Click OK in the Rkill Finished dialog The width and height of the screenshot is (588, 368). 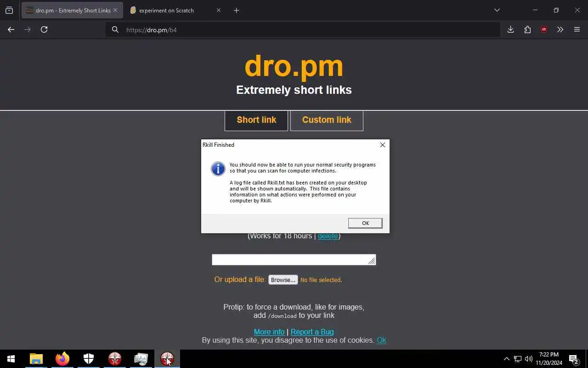pyautogui.click(x=365, y=223)
